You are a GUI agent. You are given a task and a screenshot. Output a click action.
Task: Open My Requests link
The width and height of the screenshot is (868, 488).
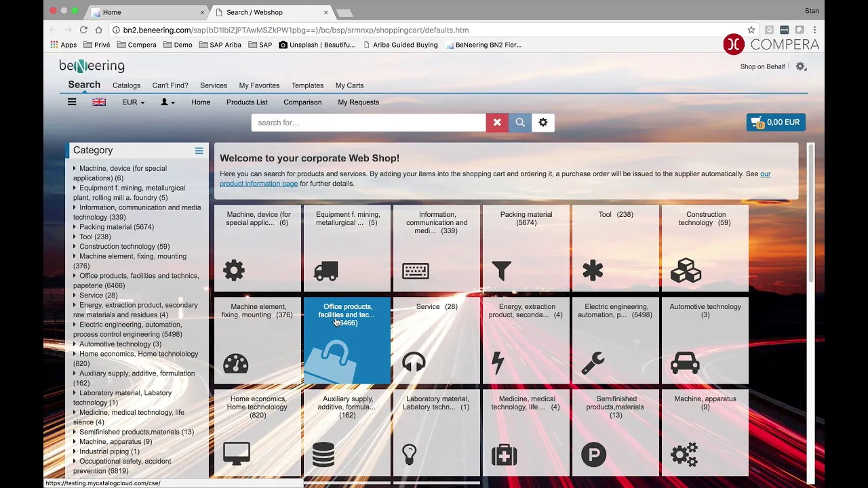point(358,102)
